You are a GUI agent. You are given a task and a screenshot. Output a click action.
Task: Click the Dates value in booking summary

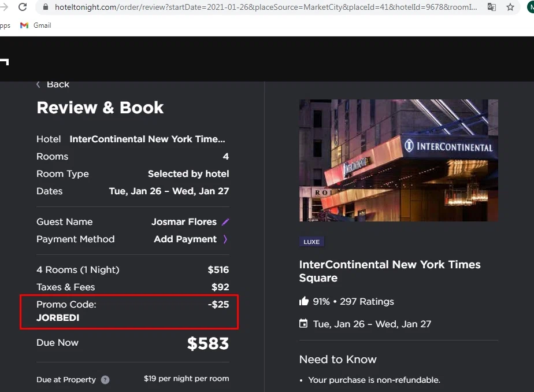coord(169,191)
